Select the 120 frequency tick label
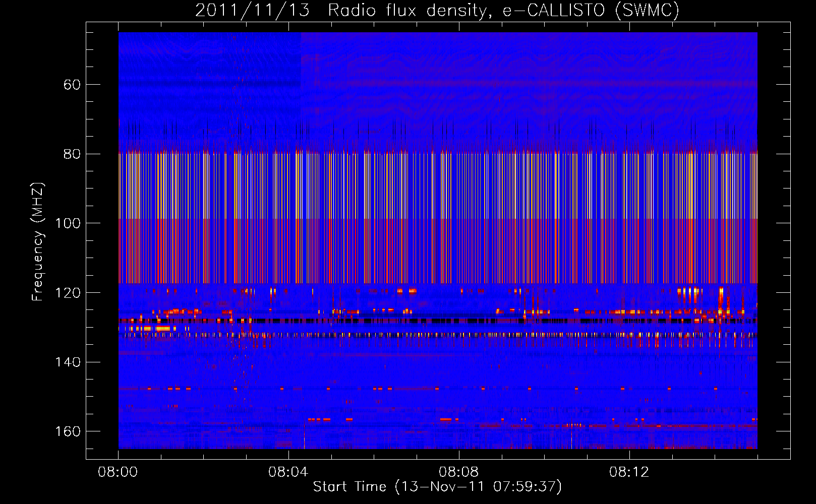This screenshot has height=504, width=816. (x=68, y=293)
